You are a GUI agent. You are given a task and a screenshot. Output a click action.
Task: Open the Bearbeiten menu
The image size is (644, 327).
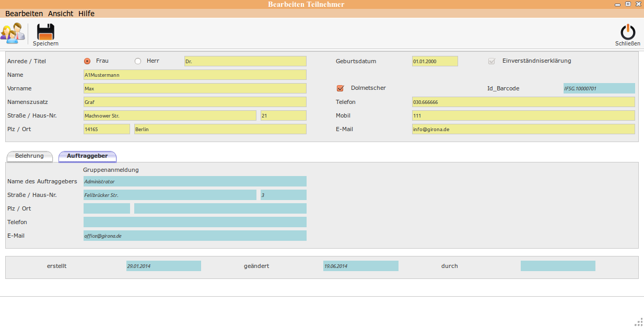tap(24, 14)
